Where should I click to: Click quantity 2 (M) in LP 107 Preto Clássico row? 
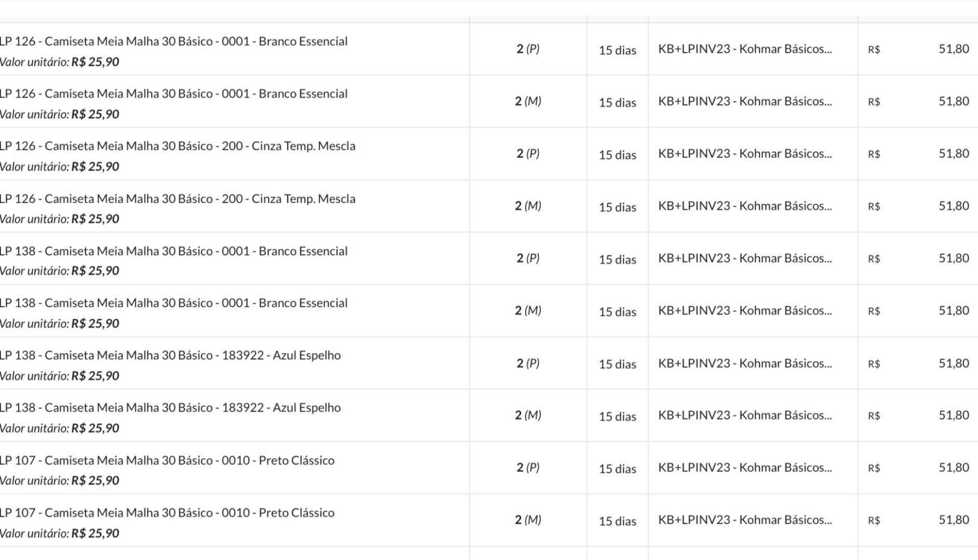(528, 520)
